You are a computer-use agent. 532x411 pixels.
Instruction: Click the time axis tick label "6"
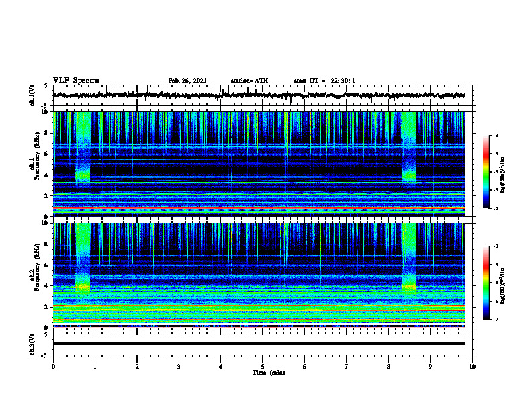click(305, 367)
